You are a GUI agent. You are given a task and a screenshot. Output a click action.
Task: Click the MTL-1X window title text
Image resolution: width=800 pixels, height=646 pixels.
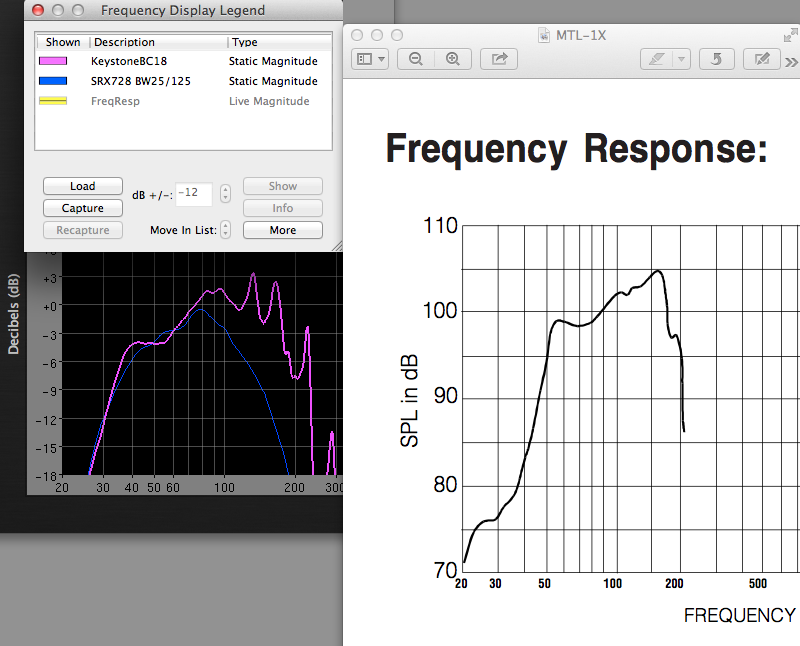[581, 35]
